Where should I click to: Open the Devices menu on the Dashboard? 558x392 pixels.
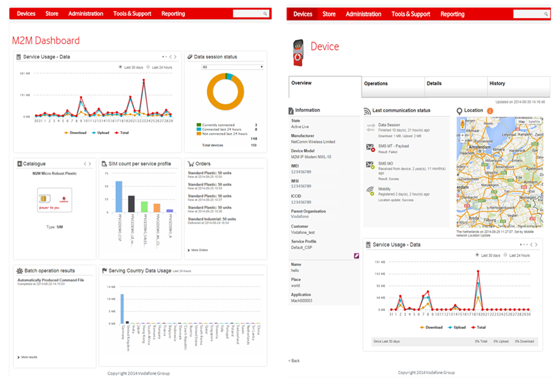coord(26,14)
